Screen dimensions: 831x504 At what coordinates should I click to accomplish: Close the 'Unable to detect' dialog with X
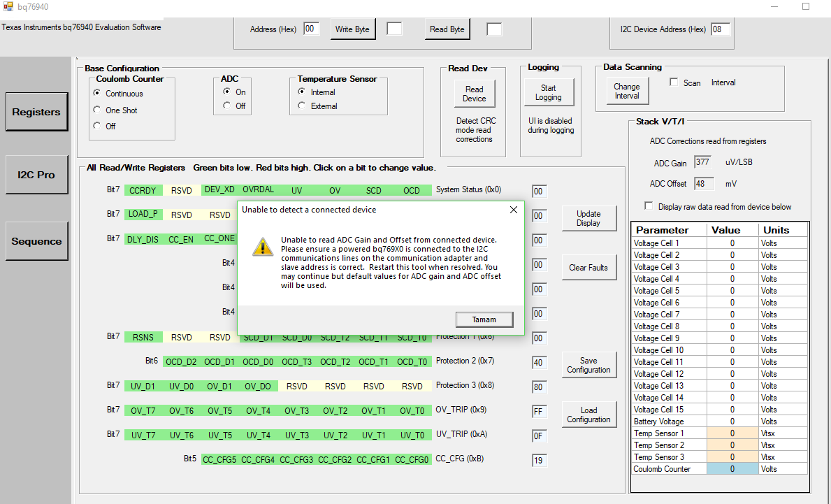coord(513,210)
